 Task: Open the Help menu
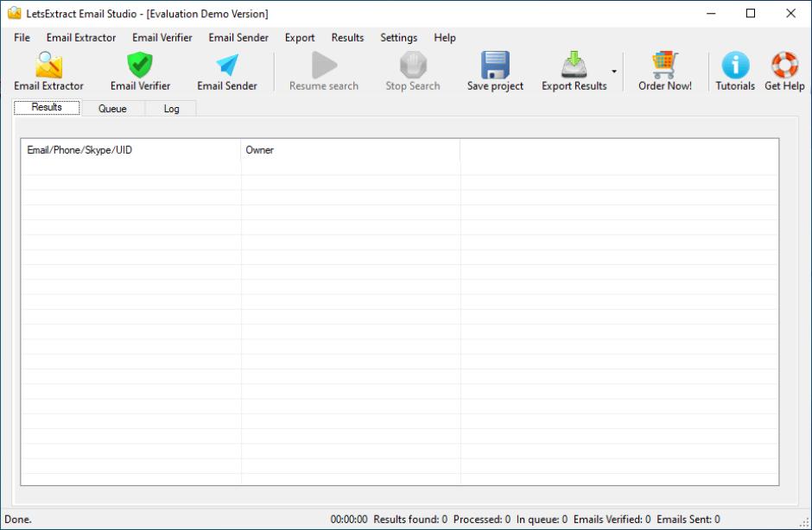pos(445,38)
